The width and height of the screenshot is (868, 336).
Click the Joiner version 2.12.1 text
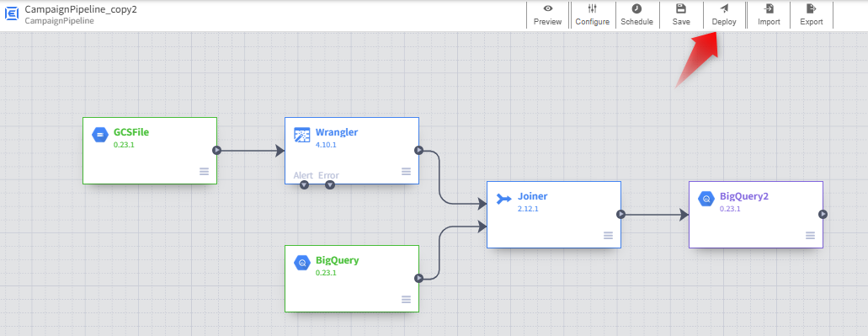tap(528, 209)
